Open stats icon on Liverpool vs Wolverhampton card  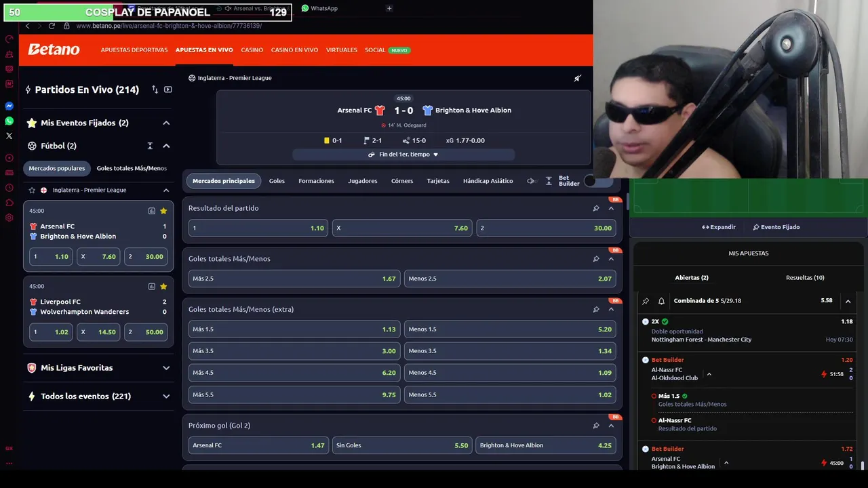(151, 286)
